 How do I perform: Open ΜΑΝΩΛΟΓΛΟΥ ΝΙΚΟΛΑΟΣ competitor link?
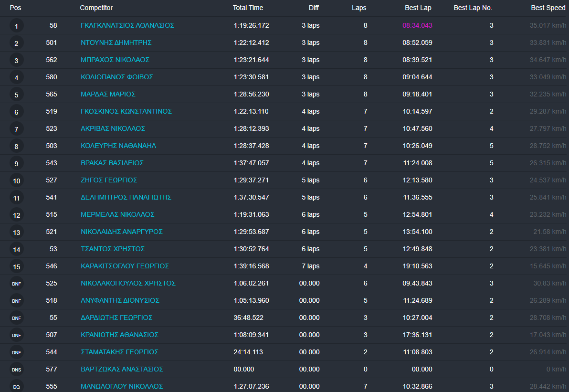(x=122, y=386)
